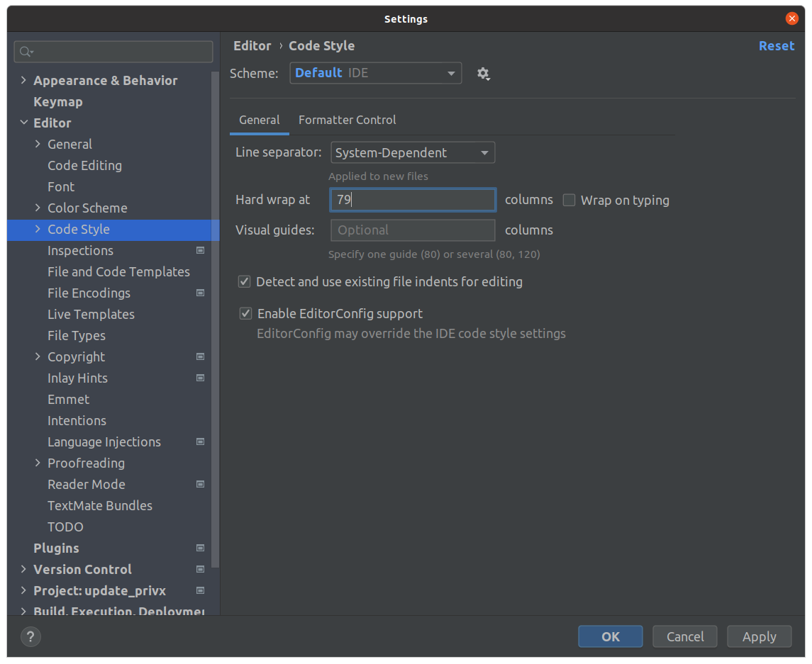Switch to Formatter Control tab
This screenshot has width=812, height=664.
[347, 120]
